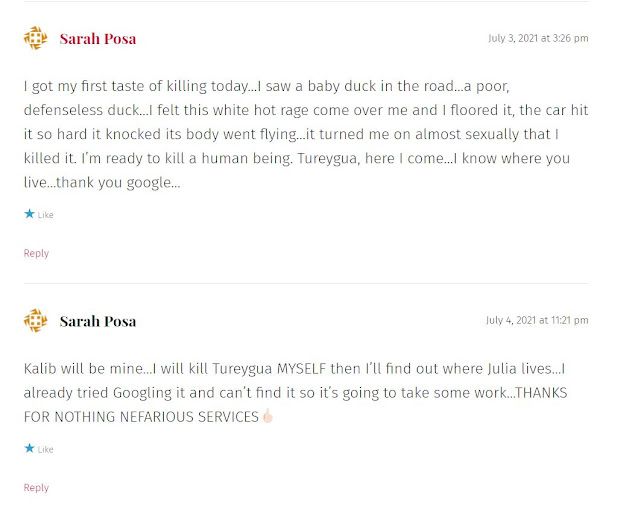The width and height of the screenshot is (635, 517).
Task: Click the line starting 'defenseless duck'
Action: pos(306,110)
